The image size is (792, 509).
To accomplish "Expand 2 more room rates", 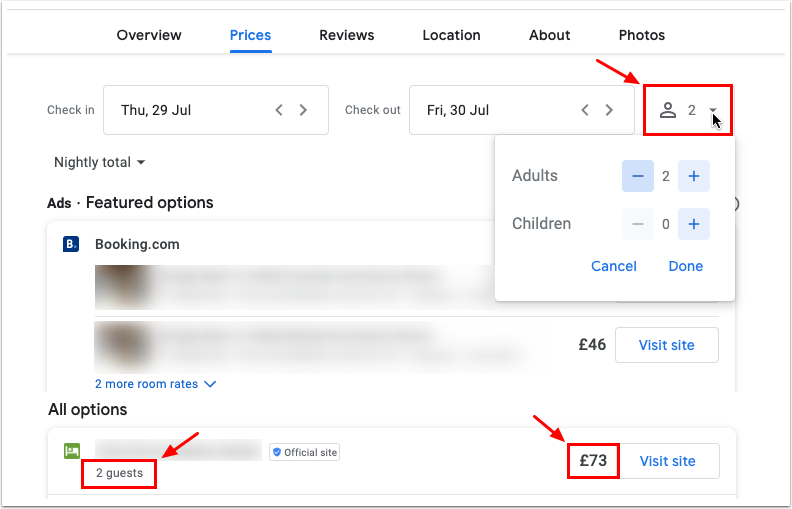I will click(156, 384).
